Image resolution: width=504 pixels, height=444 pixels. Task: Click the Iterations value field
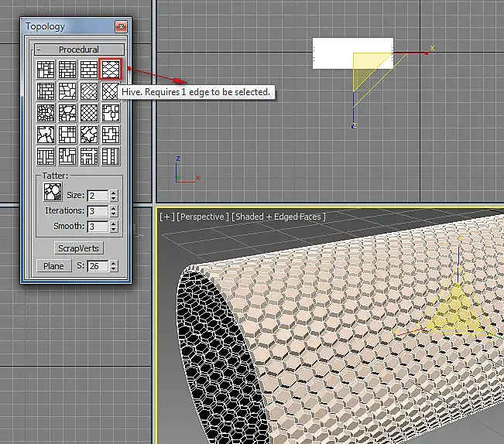pyautogui.click(x=98, y=211)
